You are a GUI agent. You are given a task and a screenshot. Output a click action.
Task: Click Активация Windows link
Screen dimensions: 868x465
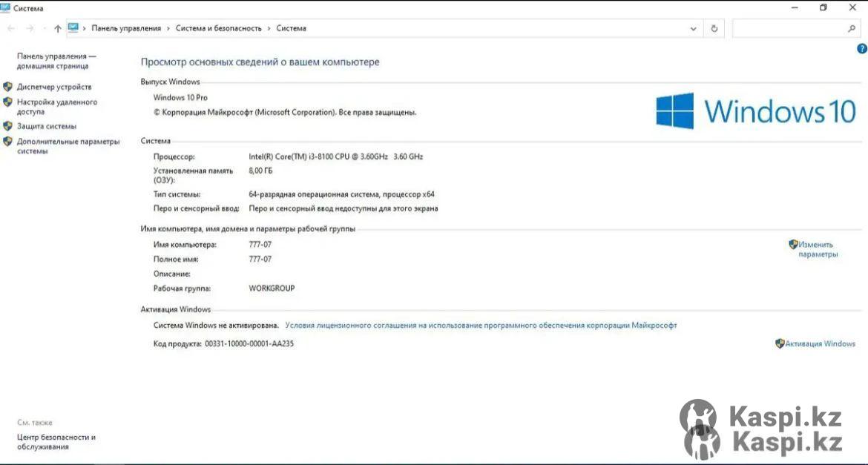tap(820, 343)
